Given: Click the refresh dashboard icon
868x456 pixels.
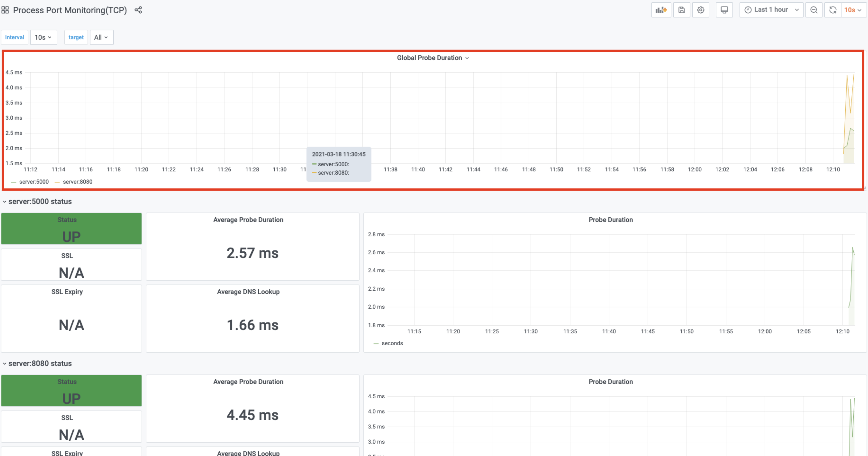Looking at the screenshot, I should [833, 10].
